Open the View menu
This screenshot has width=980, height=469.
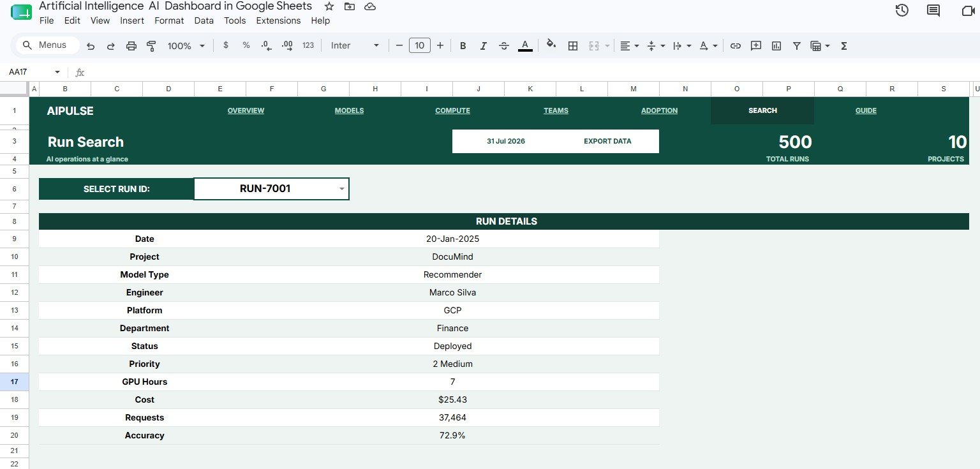point(100,20)
